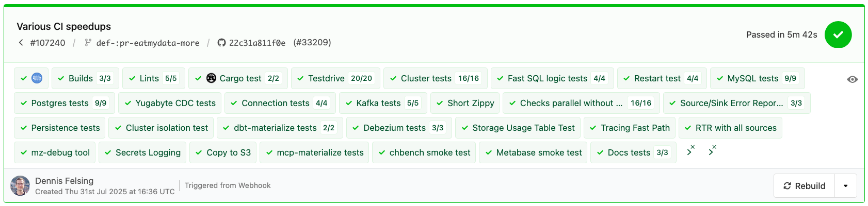The image size is (868, 206).
Task: Toggle the eye icon for step visibility
Action: click(x=853, y=79)
